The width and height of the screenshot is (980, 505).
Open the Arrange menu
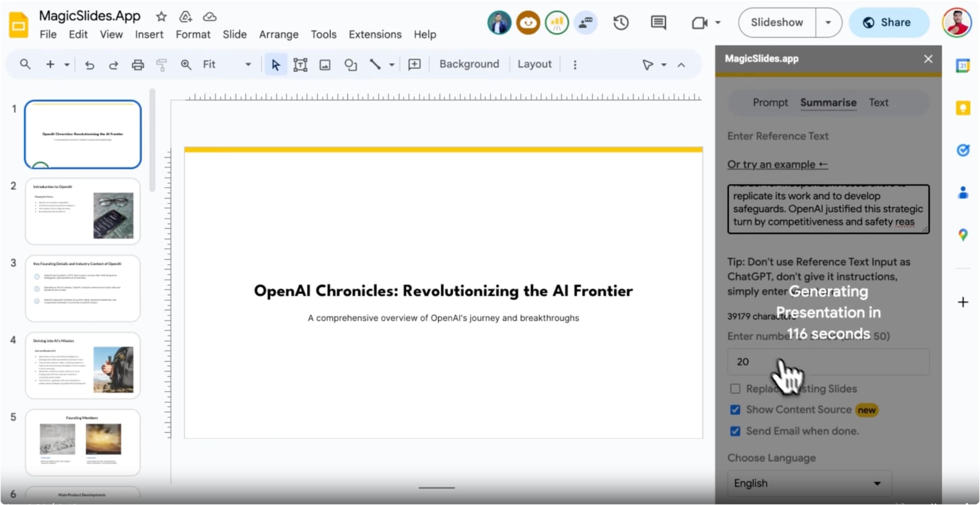[279, 34]
